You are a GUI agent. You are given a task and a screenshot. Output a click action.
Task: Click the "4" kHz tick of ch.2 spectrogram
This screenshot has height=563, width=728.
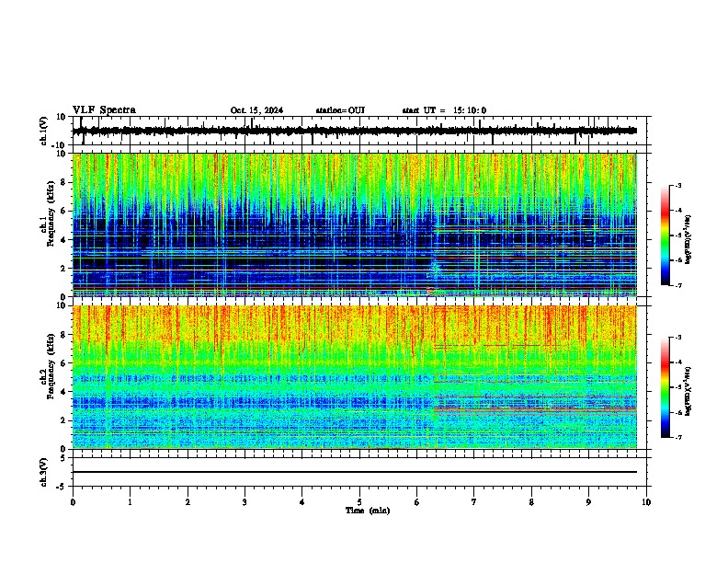[x=64, y=392]
